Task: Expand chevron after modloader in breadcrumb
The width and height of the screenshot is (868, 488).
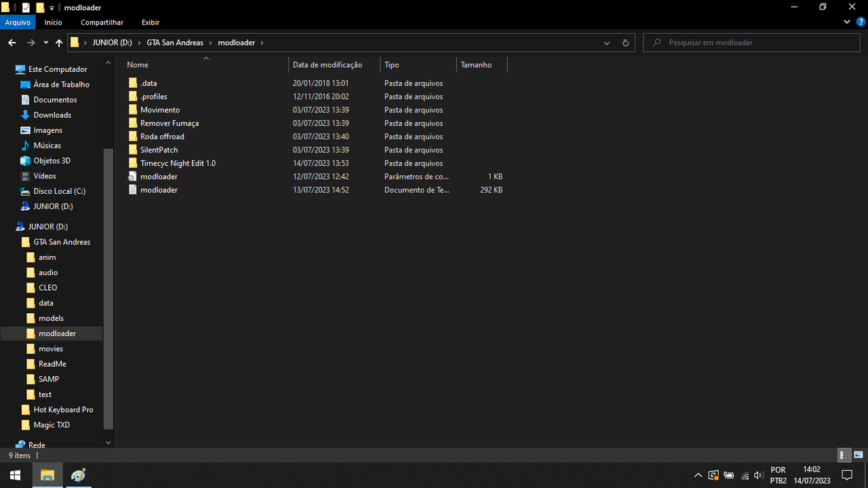Action: 262,43
